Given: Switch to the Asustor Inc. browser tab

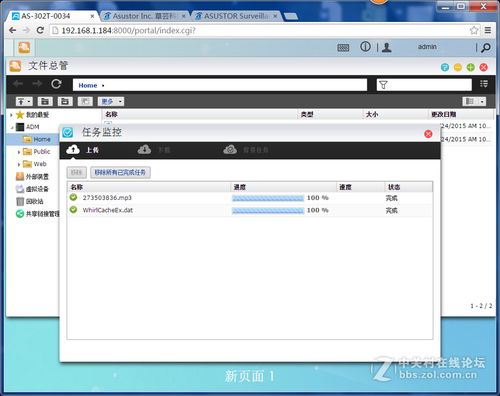Looking at the screenshot, I should coord(144,16).
